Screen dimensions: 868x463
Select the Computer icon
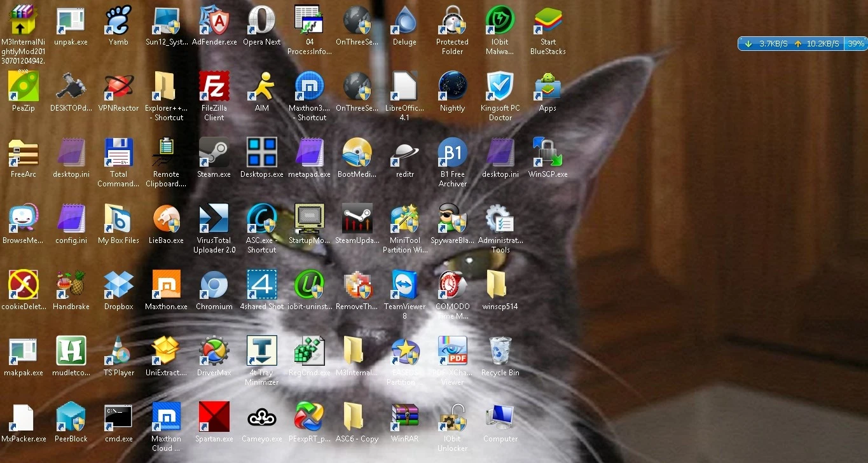point(500,417)
